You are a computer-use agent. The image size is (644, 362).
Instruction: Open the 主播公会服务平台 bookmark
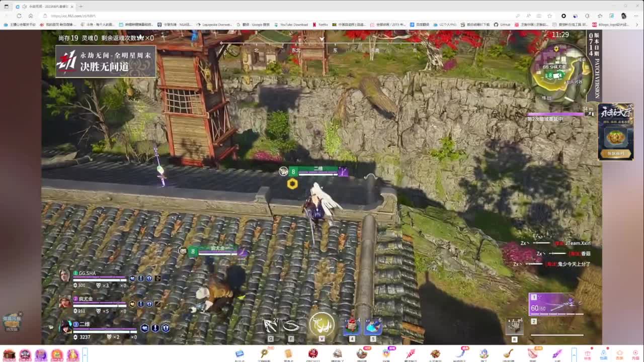20,25
